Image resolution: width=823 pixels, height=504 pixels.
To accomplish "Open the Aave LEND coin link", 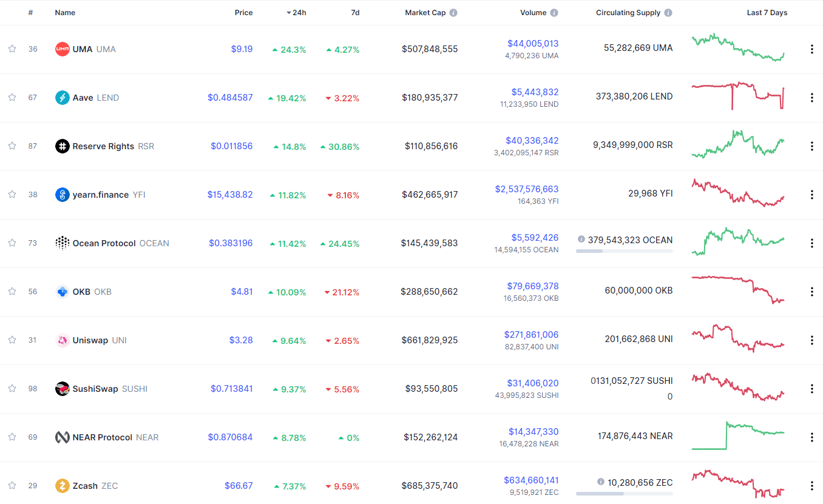I will coord(96,98).
